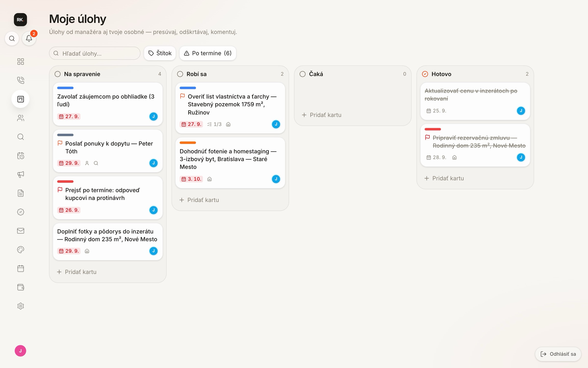Open the color palette sidebar icon

(21, 250)
